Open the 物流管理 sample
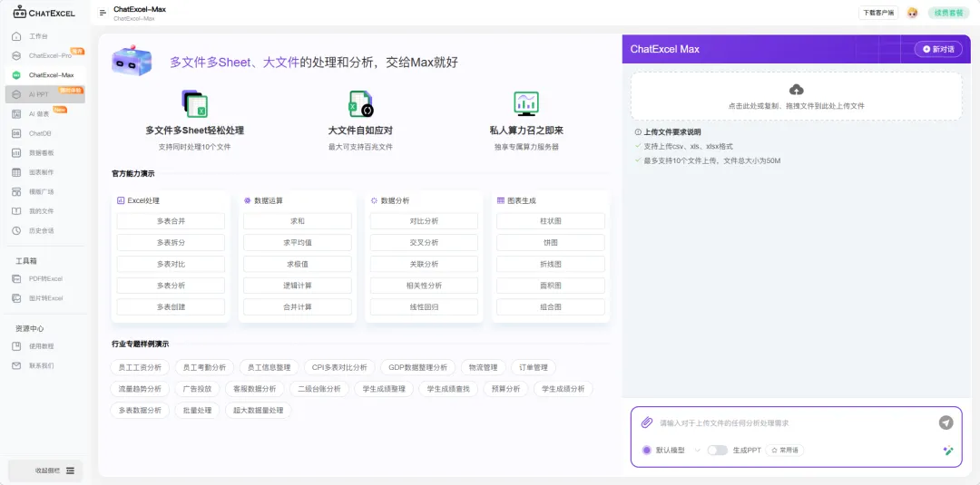Viewport: 980px width, 485px height. pyautogui.click(x=483, y=368)
